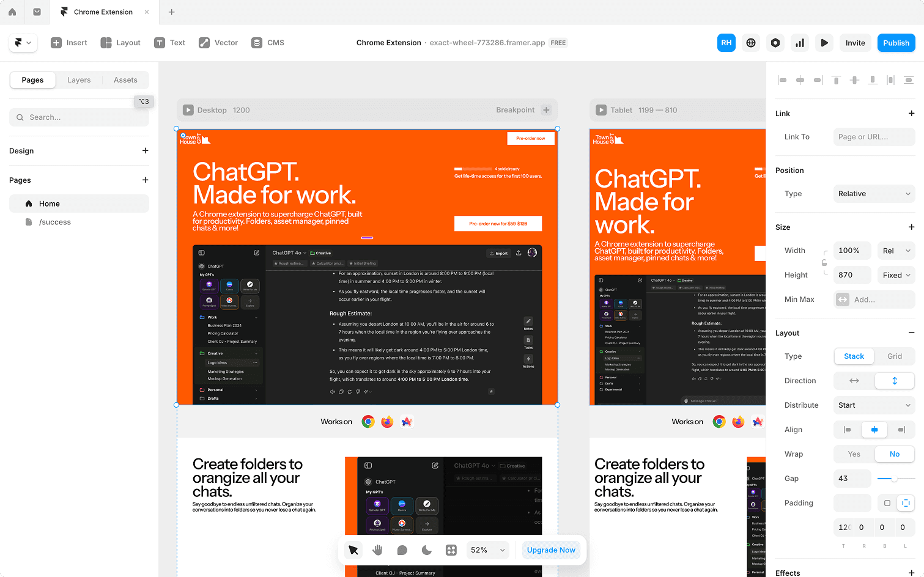
Task: Select the Home page
Action: [79, 204]
